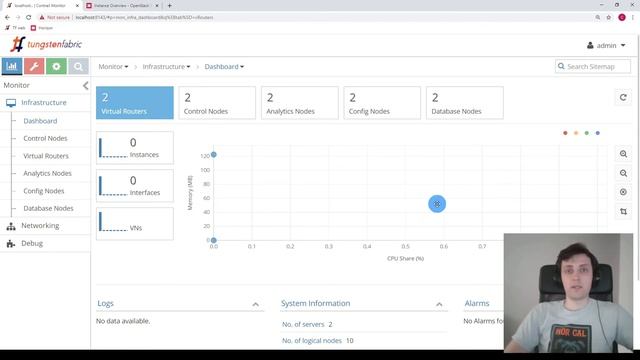The height and width of the screenshot is (360, 640).
Task: Activate the chart crop selection tool
Action: point(623,211)
